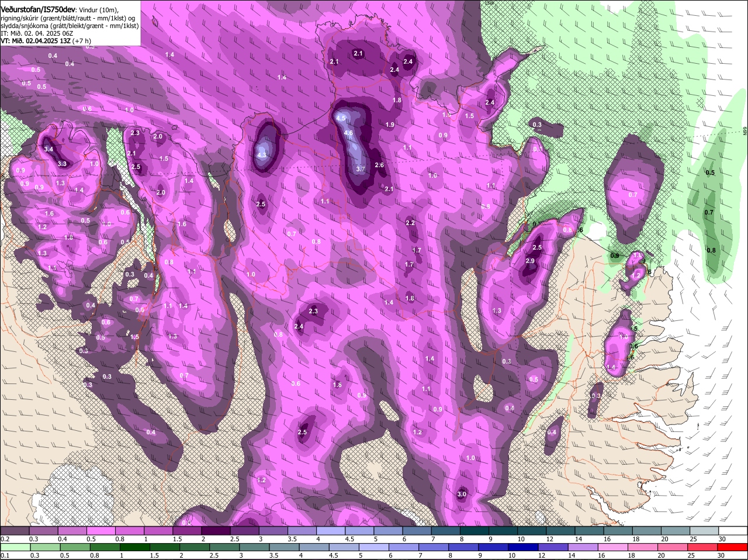Click the '0.2' label on the upper legend row
Image resolution: width=748 pixels, height=560 pixels.
[x=5, y=538]
